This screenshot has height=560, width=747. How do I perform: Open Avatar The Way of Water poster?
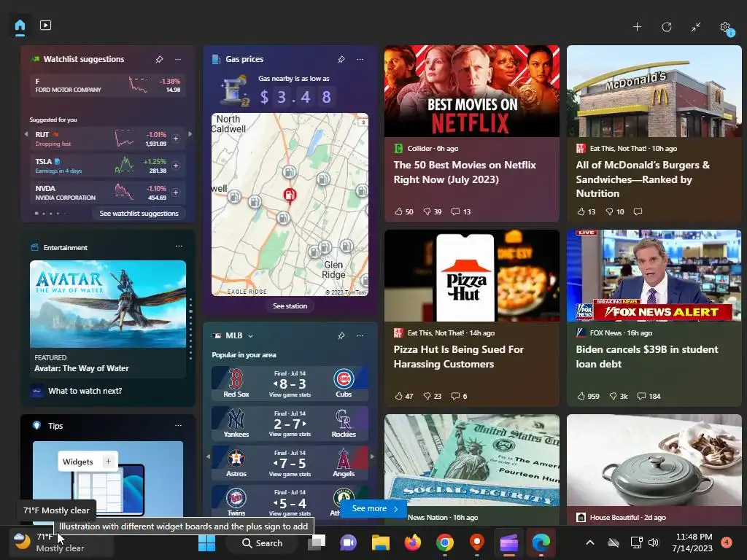click(108, 303)
